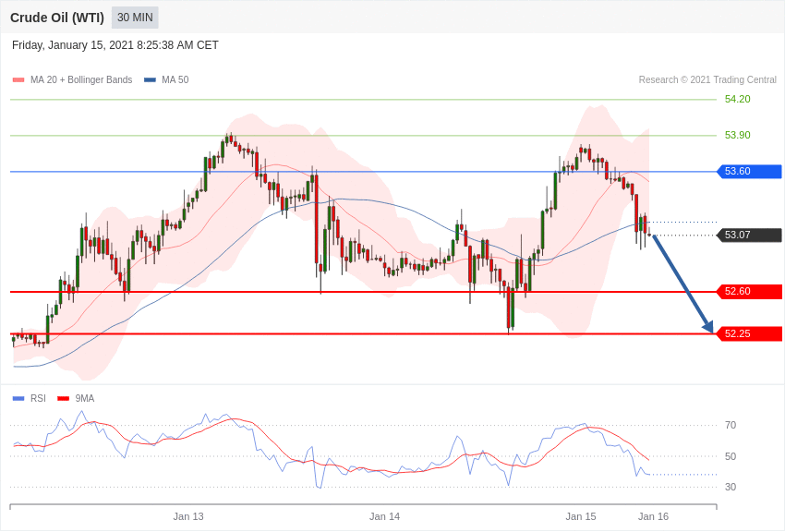This screenshot has width=785, height=532.
Task: Click the MA 20 + Bollinger Bands label
Action: click(x=81, y=80)
